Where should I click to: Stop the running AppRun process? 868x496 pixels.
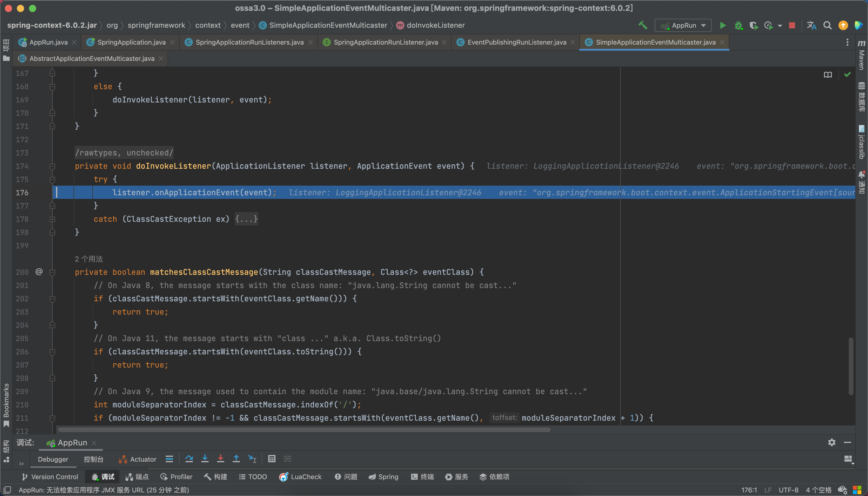click(792, 26)
